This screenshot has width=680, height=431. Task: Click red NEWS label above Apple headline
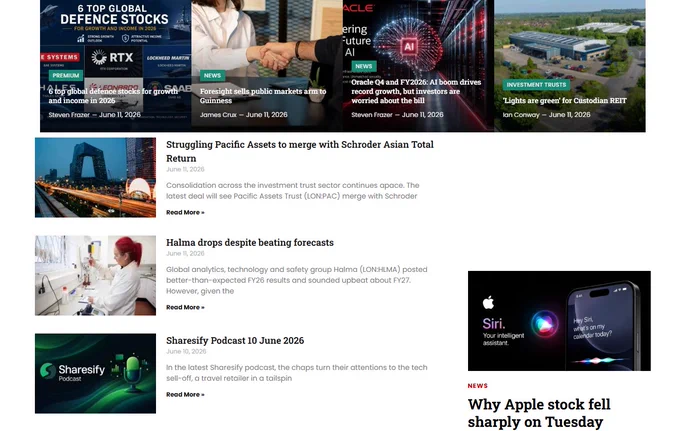[x=477, y=386]
